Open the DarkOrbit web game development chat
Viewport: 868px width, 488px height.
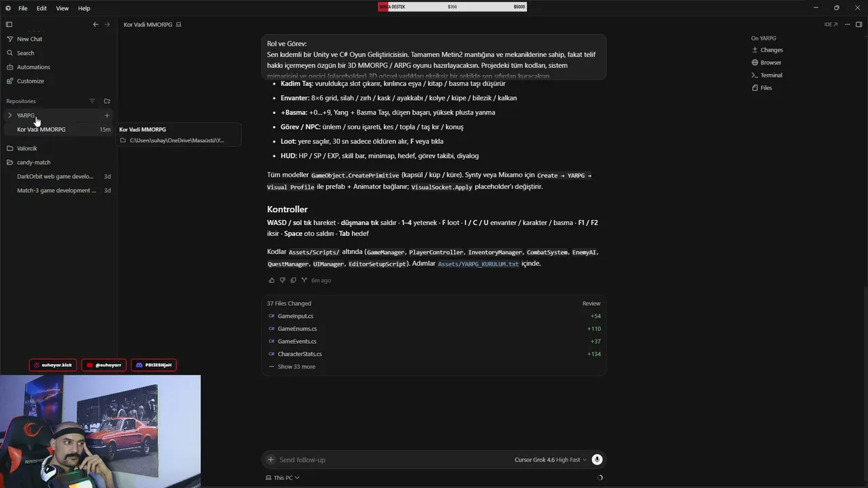(58, 176)
